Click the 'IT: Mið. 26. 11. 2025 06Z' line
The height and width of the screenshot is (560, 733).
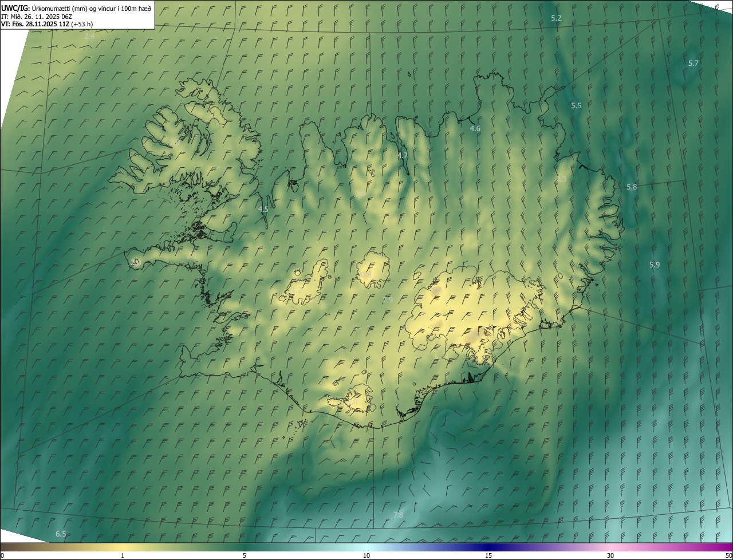click(37, 16)
